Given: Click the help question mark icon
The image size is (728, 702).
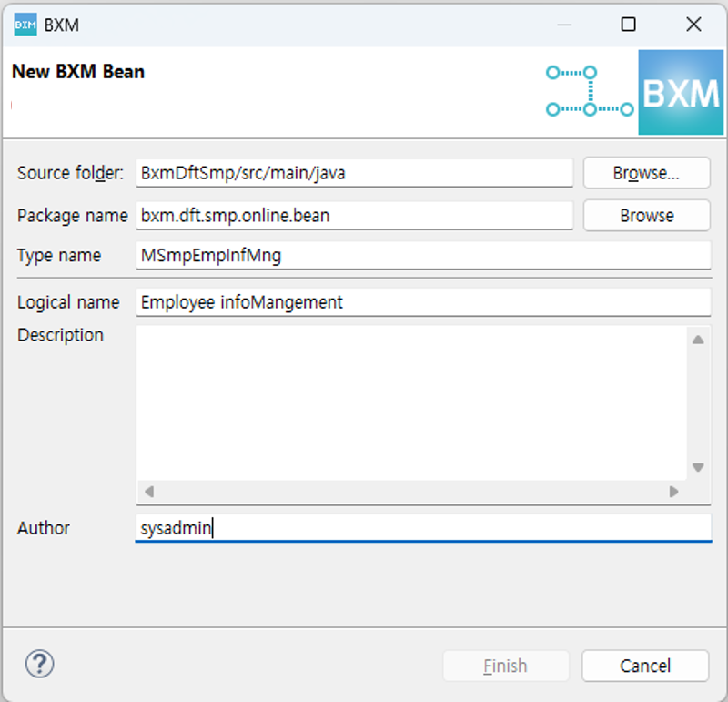Looking at the screenshot, I should point(40,665).
